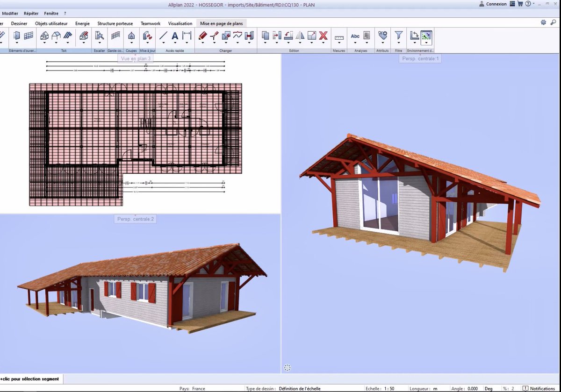Click the Coupes section tool icon
Viewport: 561px width, 392px height.
[131, 36]
